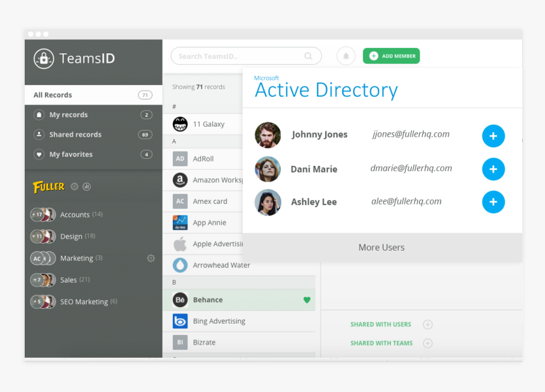545x392 pixels.
Task: Click Ashley Lee profile photo
Action: click(267, 203)
